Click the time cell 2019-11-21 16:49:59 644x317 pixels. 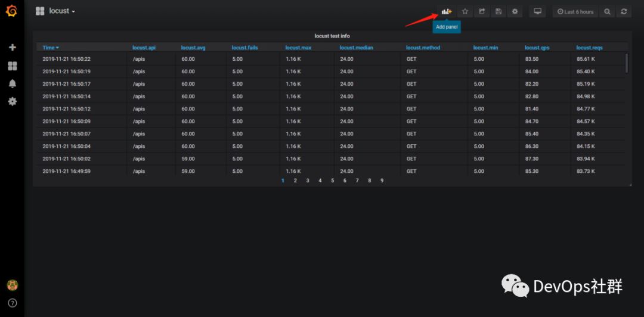67,171
